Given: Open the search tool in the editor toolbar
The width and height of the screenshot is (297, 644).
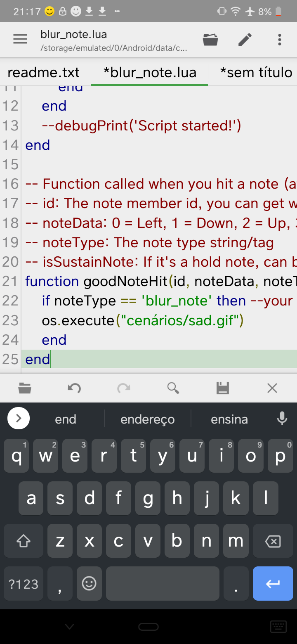Looking at the screenshot, I should point(173,388).
